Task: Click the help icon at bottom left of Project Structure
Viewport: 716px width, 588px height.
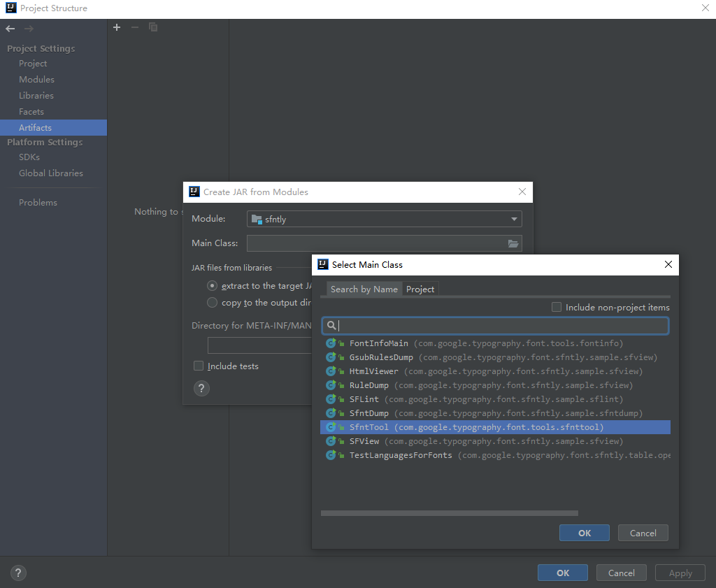Action: pos(18,573)
